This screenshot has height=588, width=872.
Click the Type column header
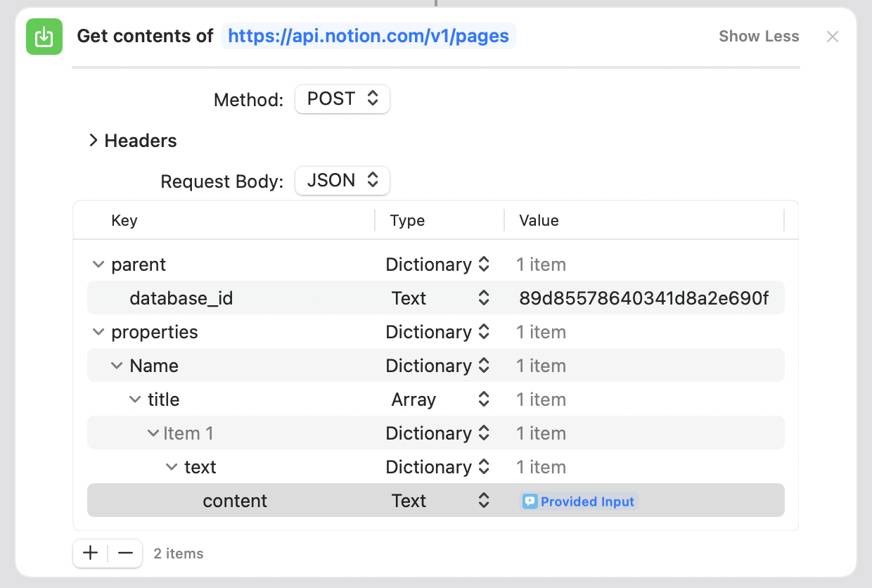407,220
